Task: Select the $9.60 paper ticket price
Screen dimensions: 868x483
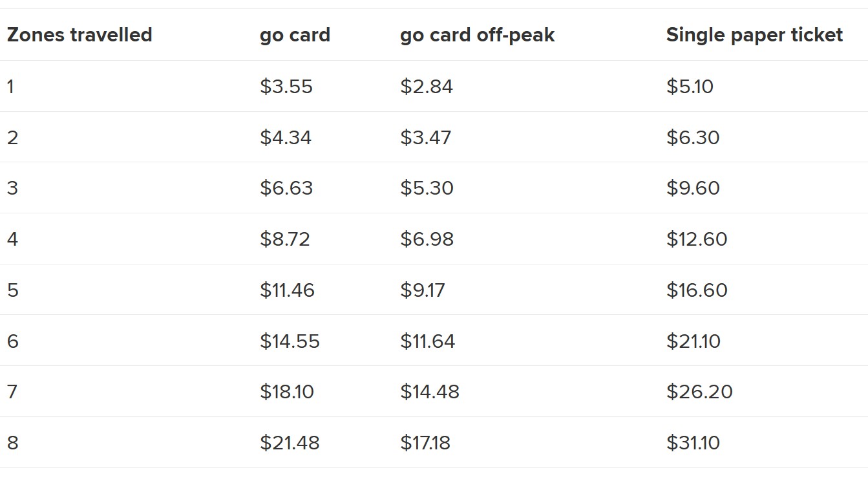Action: (x=693, y=188)
